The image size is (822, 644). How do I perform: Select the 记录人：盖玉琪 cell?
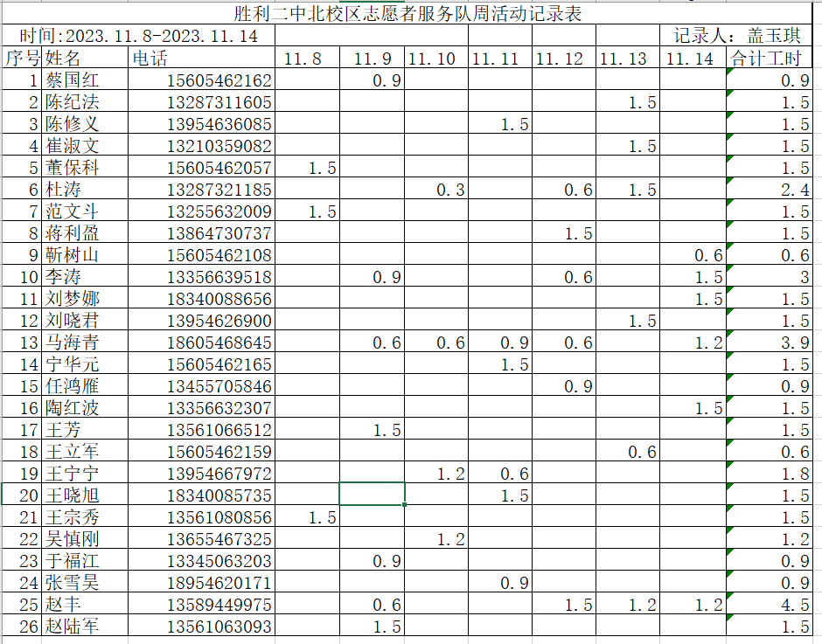coord(736,36)
